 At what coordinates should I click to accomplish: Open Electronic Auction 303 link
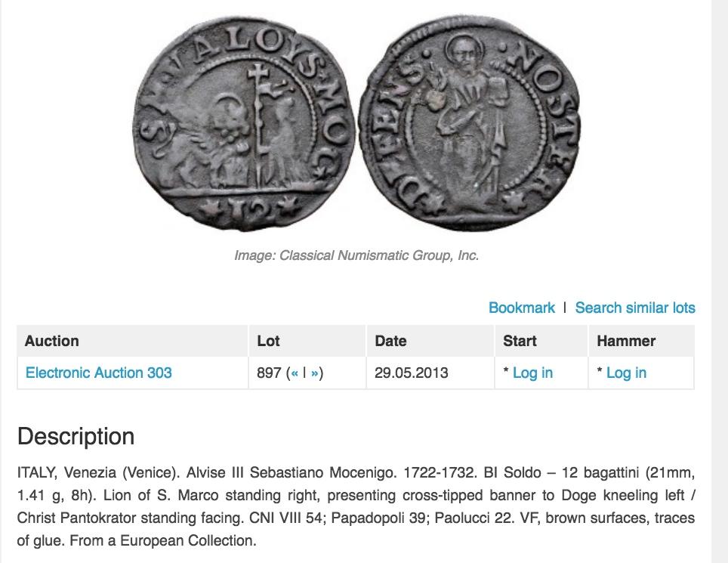pyautogui.click(x=99, y=373)
